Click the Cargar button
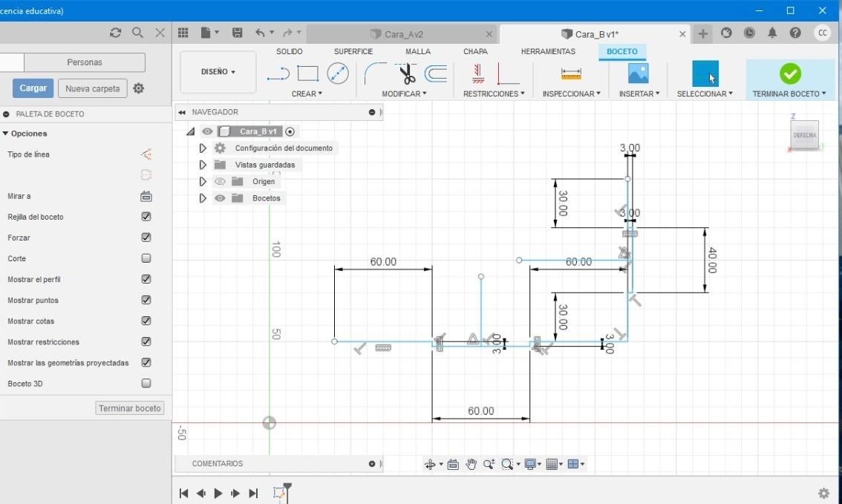Viewport: 842px width, 504px height. point(33,88)
